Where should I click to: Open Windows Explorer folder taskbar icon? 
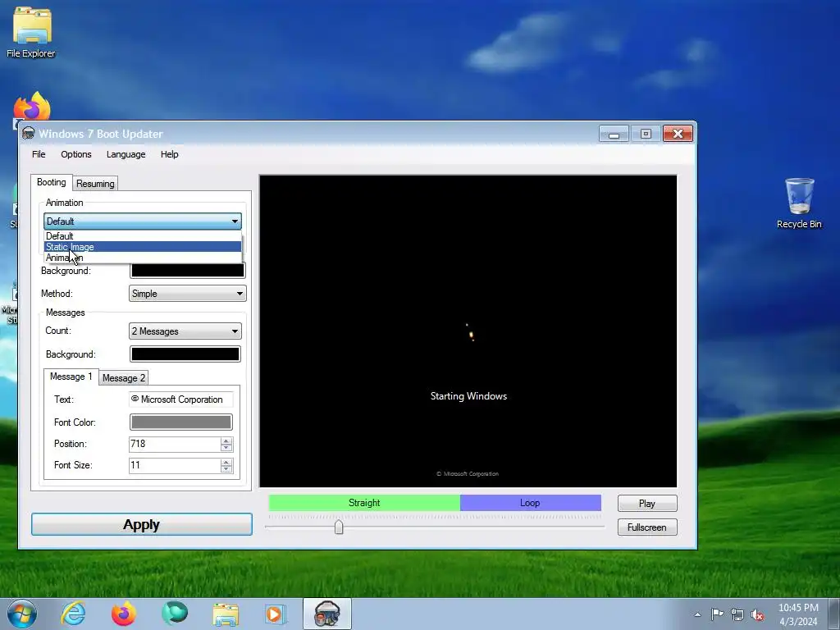pyautogui.click(x=226, y=614)
